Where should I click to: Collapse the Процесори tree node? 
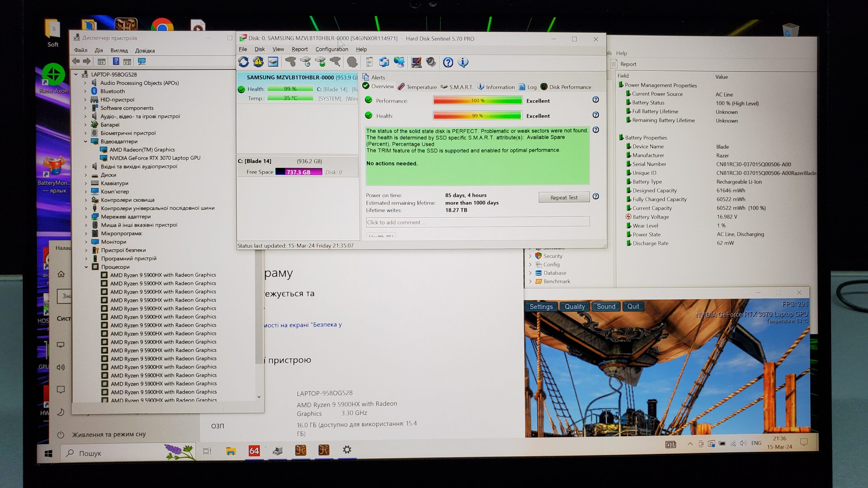[86, 267]
